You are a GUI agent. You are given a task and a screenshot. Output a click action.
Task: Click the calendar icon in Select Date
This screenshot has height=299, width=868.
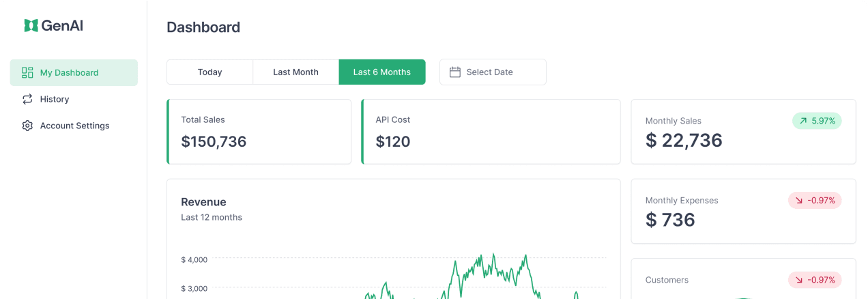coord(455,72)
